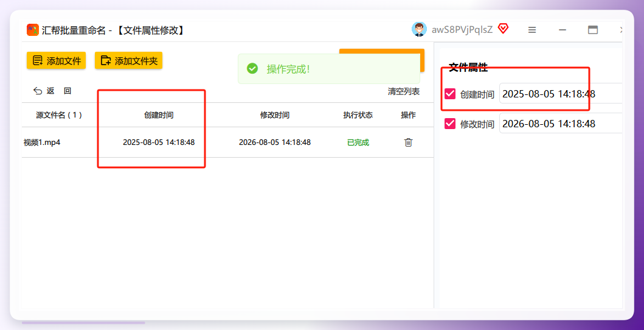The width and height of the screenshot is (644, 330).
Task: Select the 视频1.mp4 file row
Action: (x=227, y=142)
